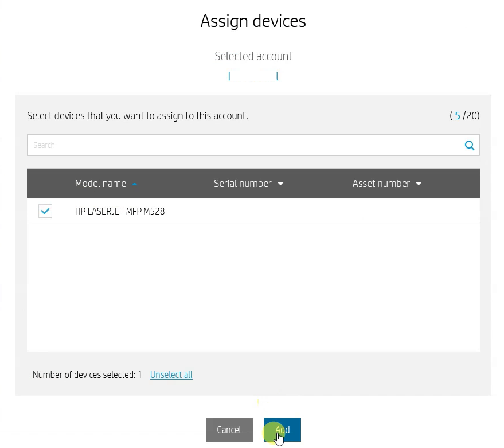
Task: Select the Model name column header
Action: point(100,184)
